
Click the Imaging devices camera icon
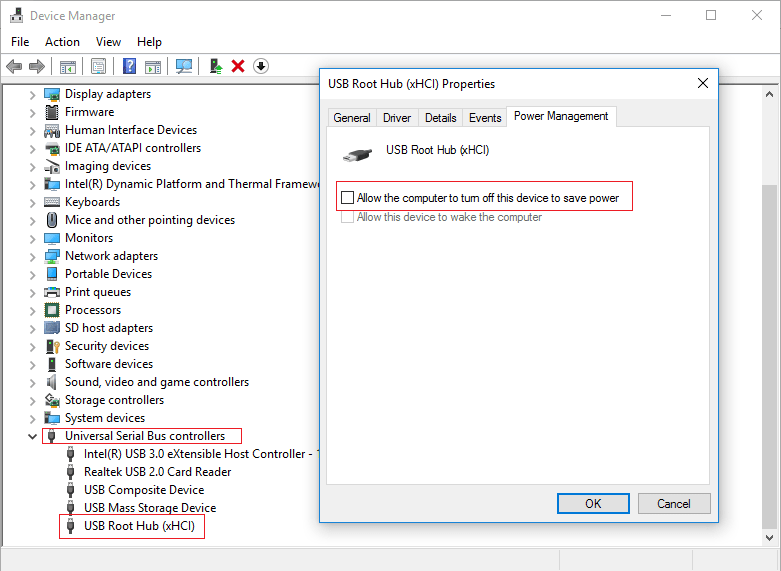[52, 166]
